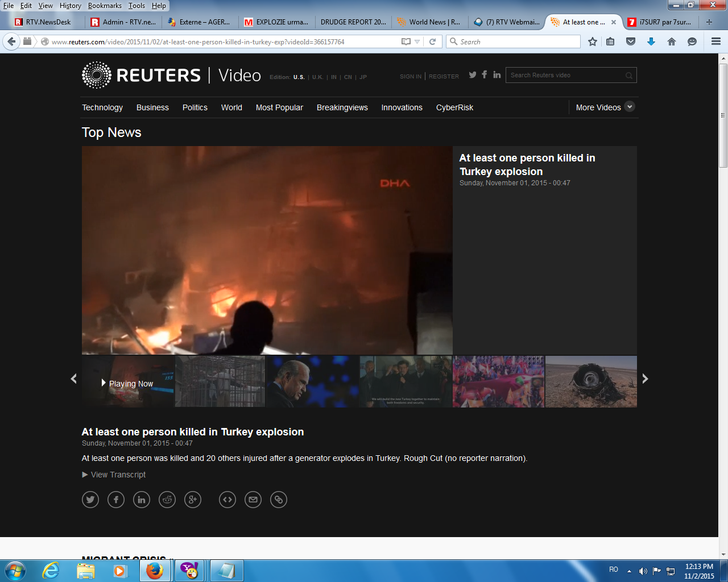Click Reuters LinkedIn icon in header
The image size is (728, 582).
497,74
